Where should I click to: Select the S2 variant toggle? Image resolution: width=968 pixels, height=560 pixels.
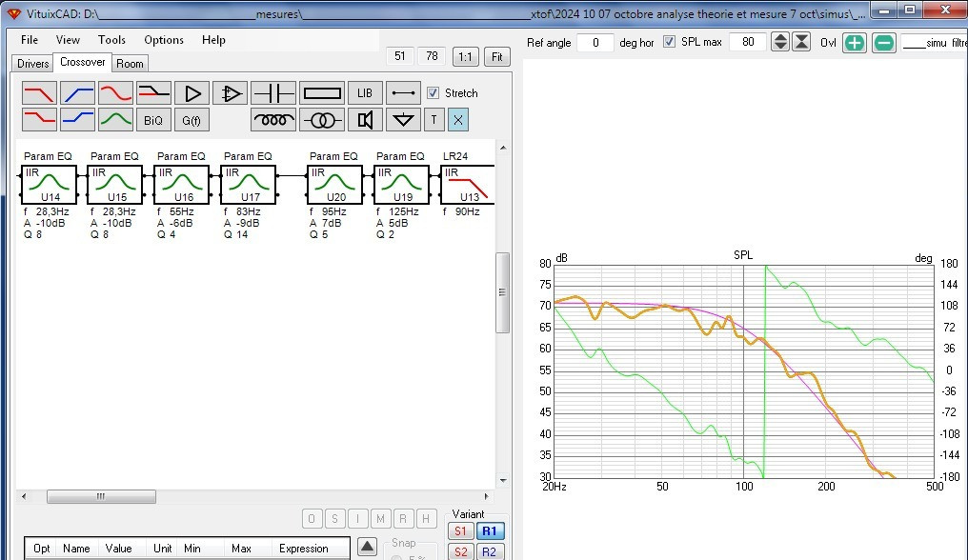pos(460,551)
